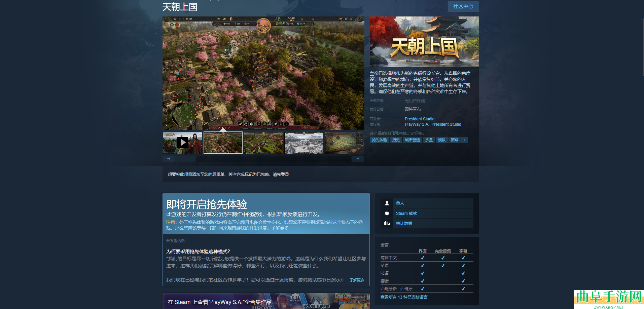
Task: Open the main large game screenshot
Action: [x=263, y=73]
